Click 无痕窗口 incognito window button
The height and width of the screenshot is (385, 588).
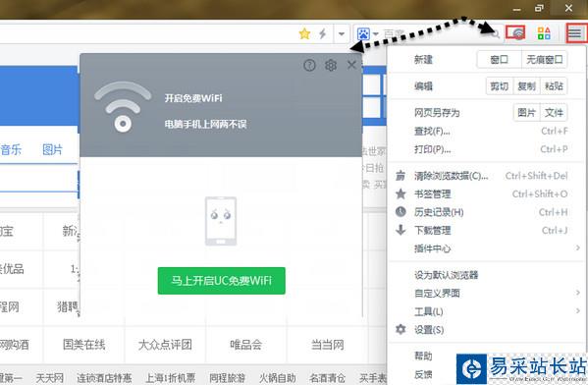(545, 60)
